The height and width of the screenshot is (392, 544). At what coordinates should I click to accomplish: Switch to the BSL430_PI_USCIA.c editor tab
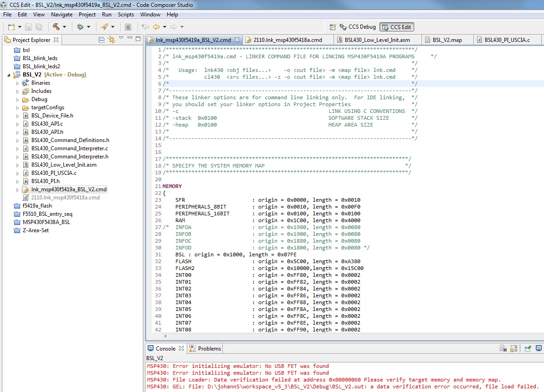click(507, 40)
